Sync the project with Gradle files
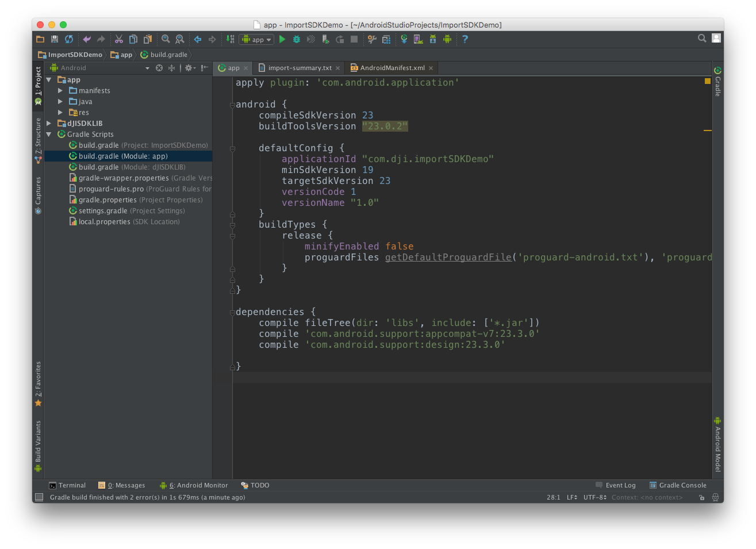The width and height of the screenshot is (756, 549). [404, 39]
